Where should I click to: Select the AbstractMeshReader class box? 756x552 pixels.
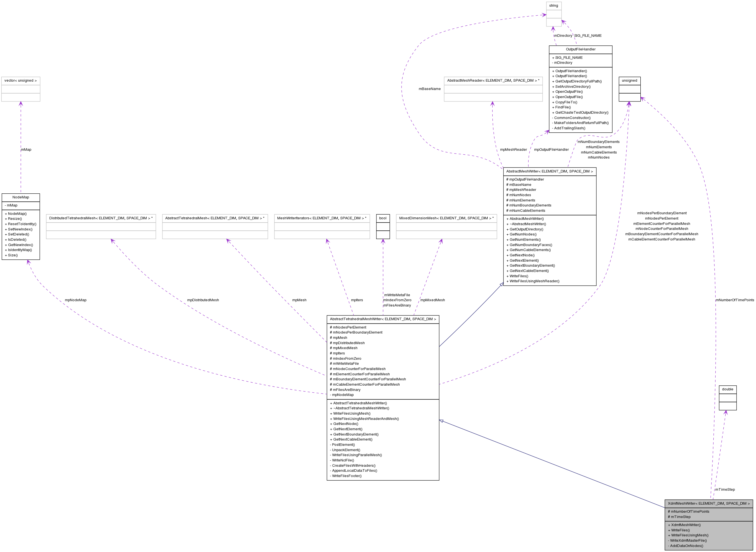[494, 81]
